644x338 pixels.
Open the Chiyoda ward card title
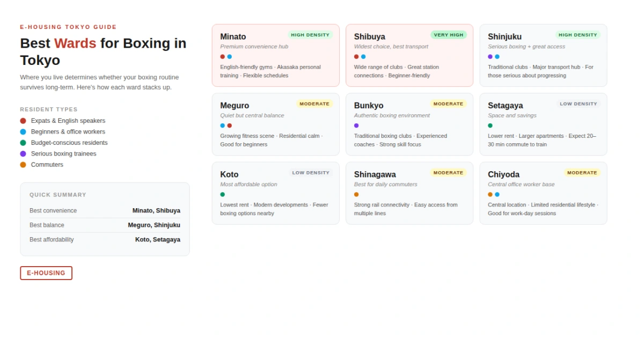point(503,174)
